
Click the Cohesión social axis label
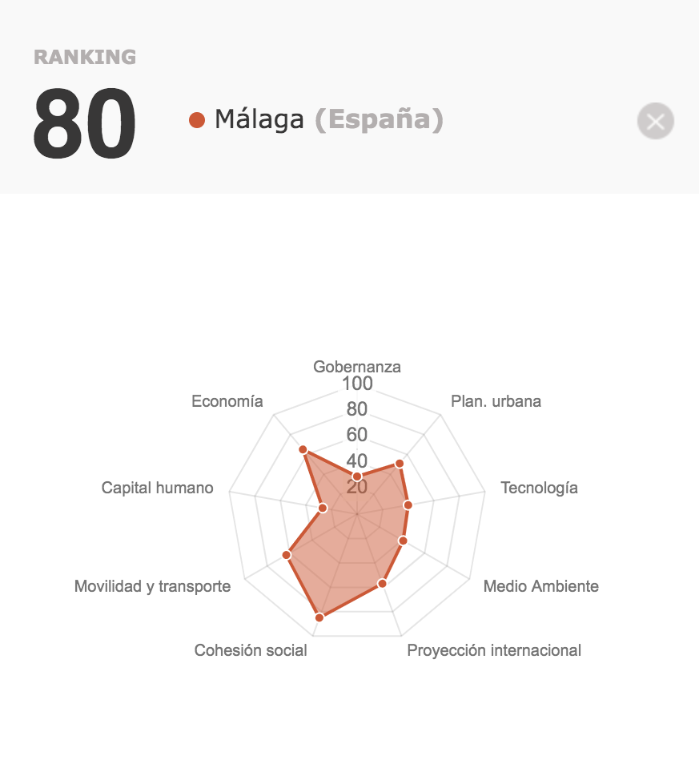[x=251, y=650]
